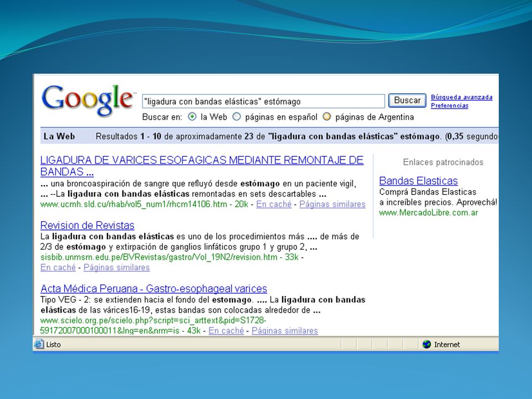This screenshot has height=399, width=532.
Task: Open the 'Búsqueda avanzada' link
Action: click(462, 97)
